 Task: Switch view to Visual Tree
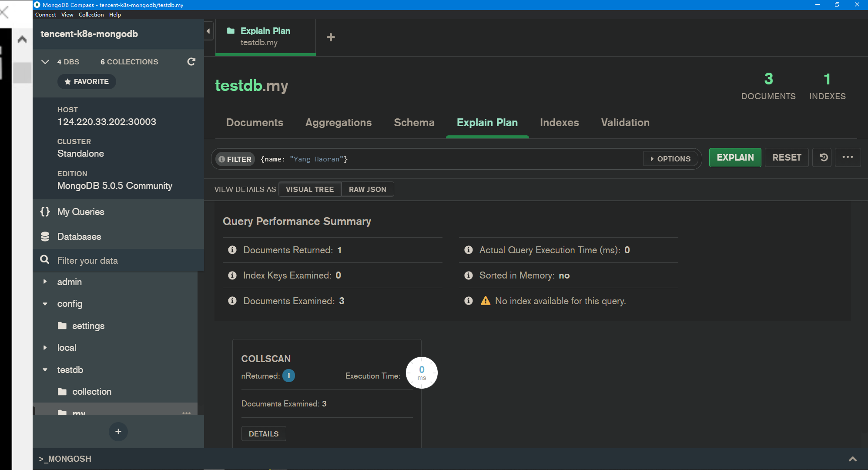click(309, 189)
